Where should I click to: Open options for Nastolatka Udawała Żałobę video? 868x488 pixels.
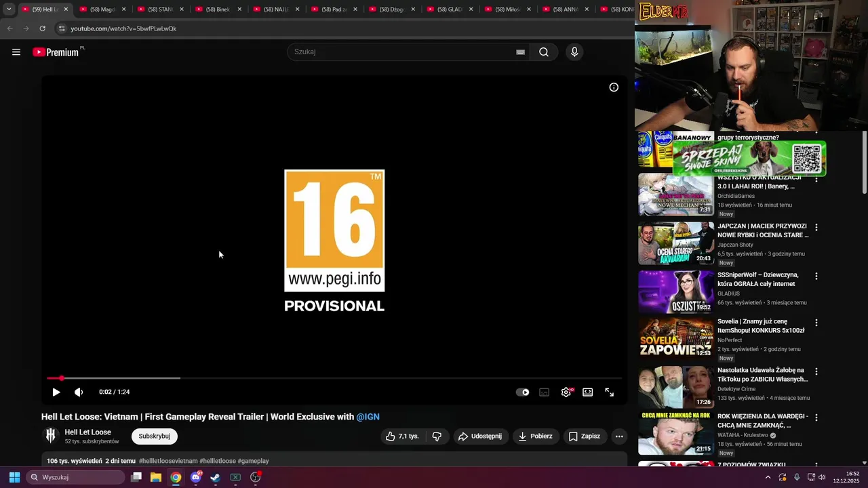(816, 371)
